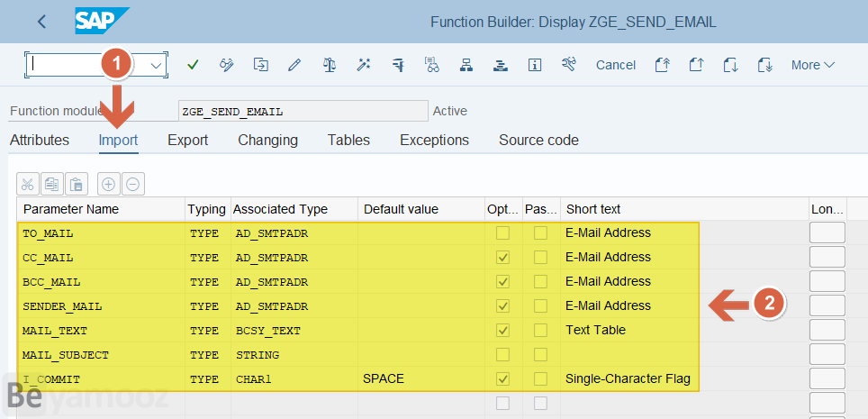The height and width of the screenshot is (419, 868).
Task: Click the Cut scissors icon above table
Action: tap(28, 184)
